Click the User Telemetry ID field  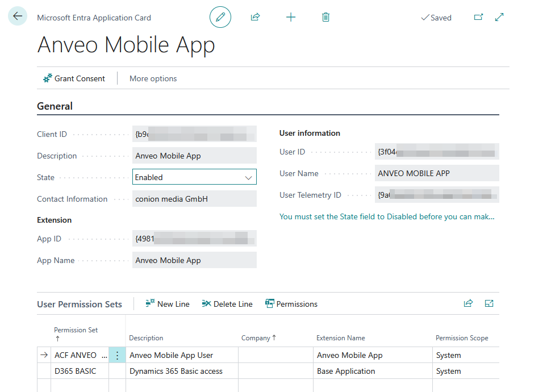pyautogui.click(x=437, y=195)
